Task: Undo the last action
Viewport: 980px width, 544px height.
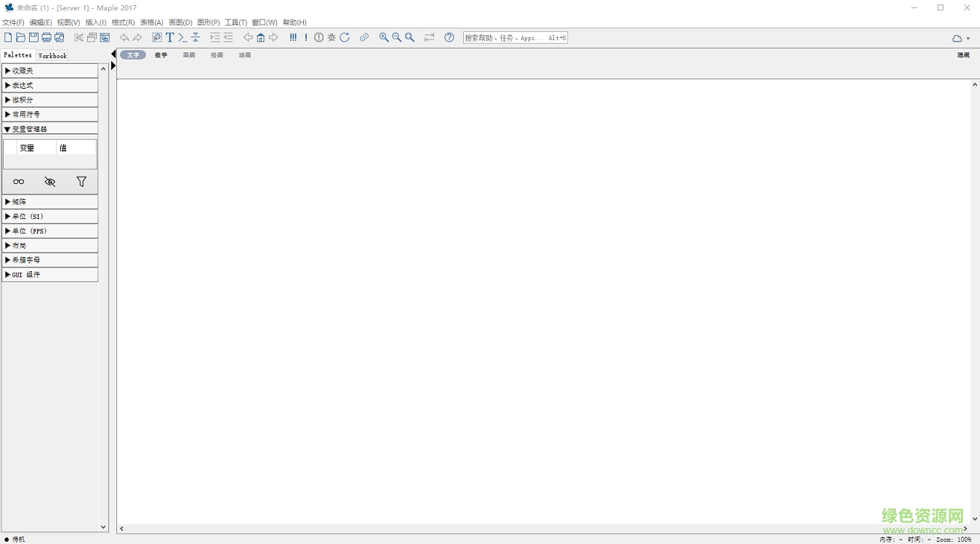Action: click(124, 38)
